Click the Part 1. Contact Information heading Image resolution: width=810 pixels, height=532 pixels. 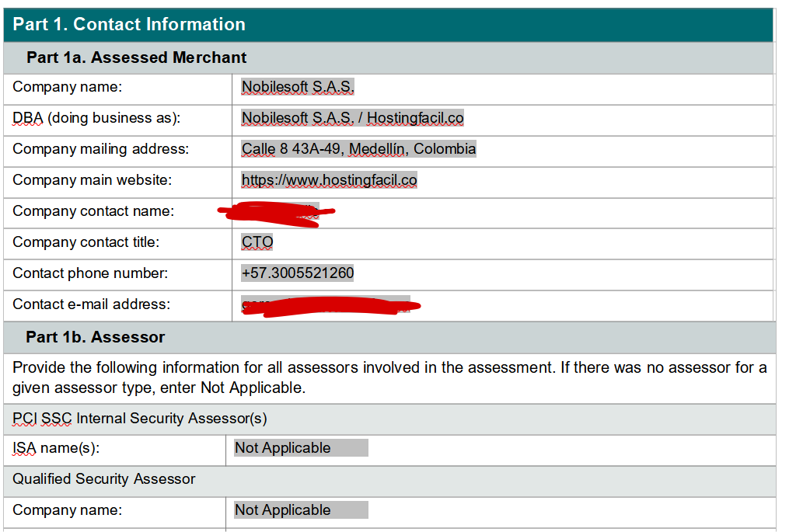pos(129,24)
